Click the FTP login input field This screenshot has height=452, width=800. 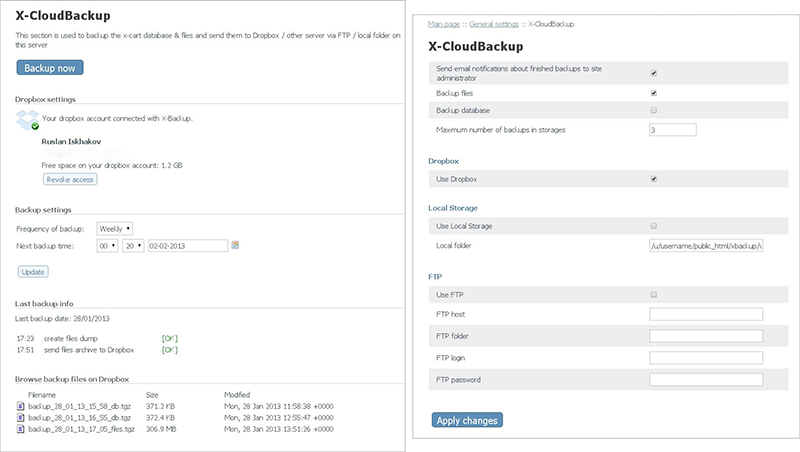[706, 358]
